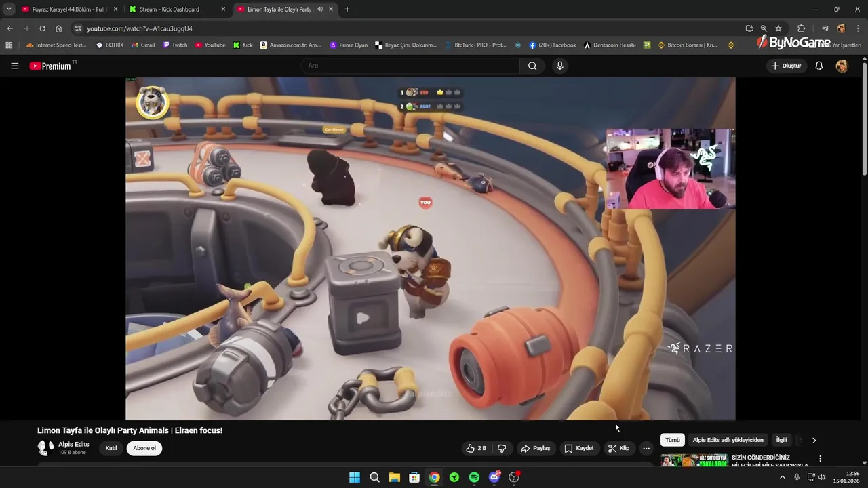Viewport: 868px width, 488px height.
Task: Like the video with thumbs up
Action: [476, 448]
